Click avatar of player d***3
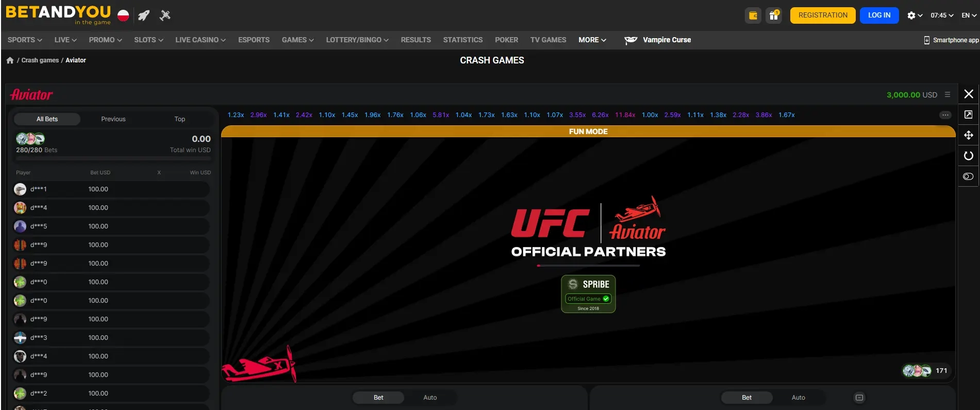 20,338
